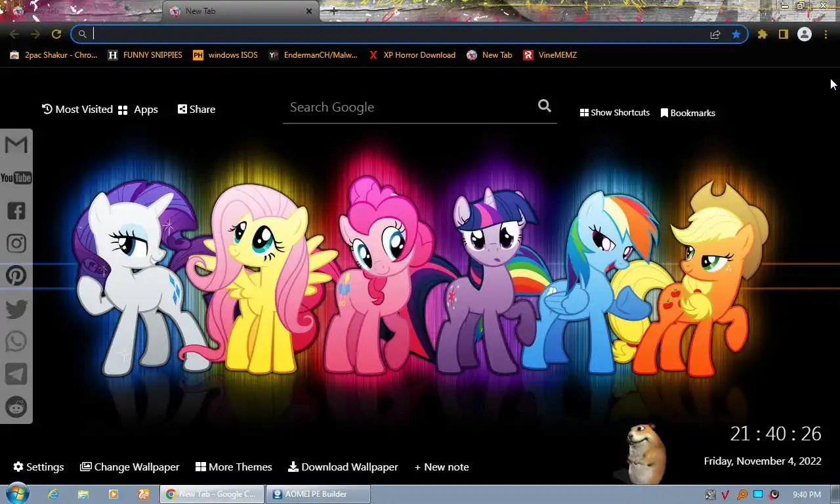Open the EndermanCH/Malw... bookmark
Viewport: 840px width, 504px height.
(313, 55)
